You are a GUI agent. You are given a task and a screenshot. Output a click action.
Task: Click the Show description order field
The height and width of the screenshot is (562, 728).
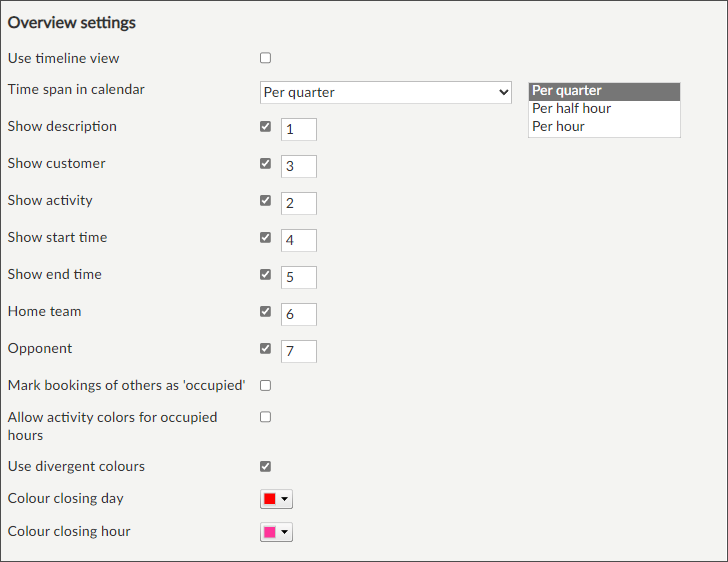[x=299, y=129]
